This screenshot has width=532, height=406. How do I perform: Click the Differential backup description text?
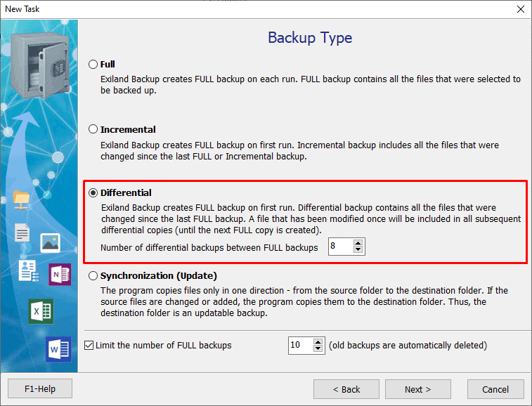pos(311,218)
